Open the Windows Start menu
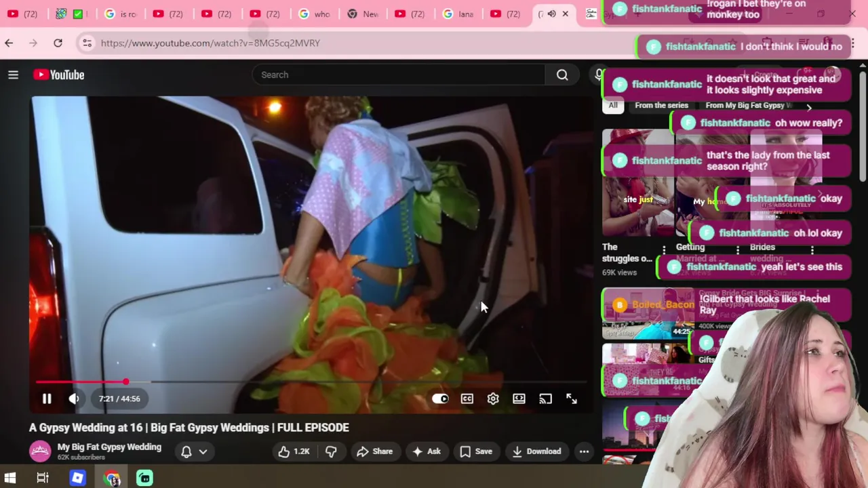 10,478
